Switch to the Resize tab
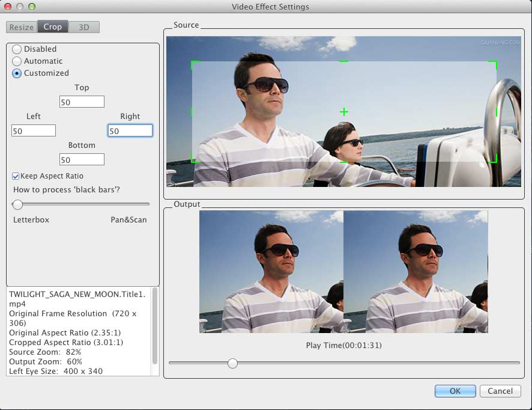The image size is (532, 410). point(22,27)
